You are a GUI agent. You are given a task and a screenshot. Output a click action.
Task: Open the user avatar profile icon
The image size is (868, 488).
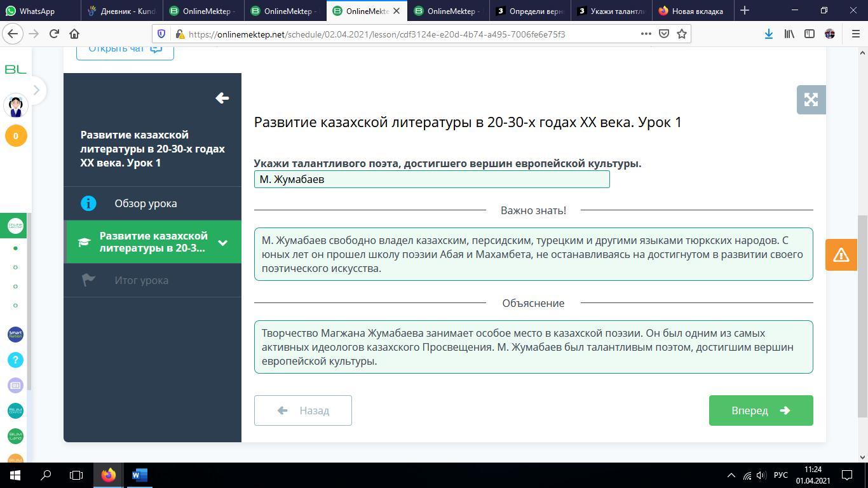click(16, 105)
